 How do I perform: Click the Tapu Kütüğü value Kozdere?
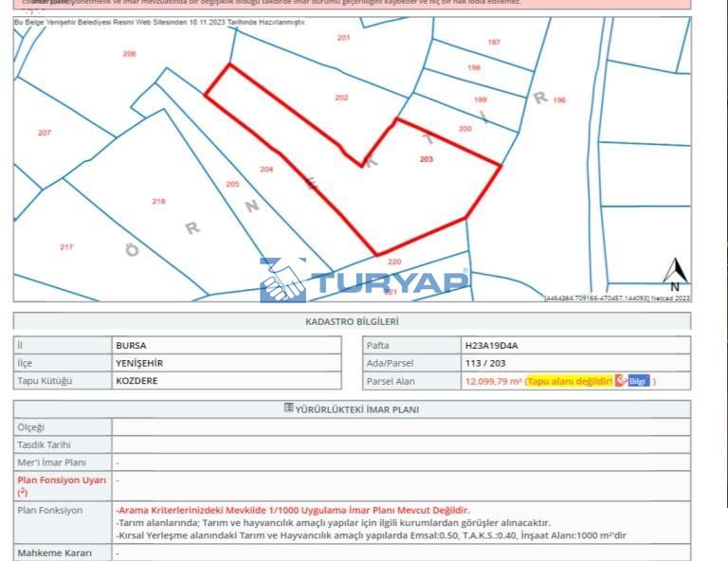pyautogui.click(x=137, y=381)
